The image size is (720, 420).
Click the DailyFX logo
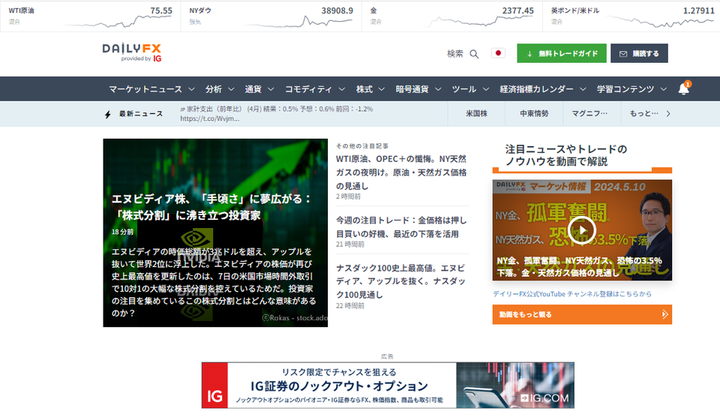(x=132, y=52)
